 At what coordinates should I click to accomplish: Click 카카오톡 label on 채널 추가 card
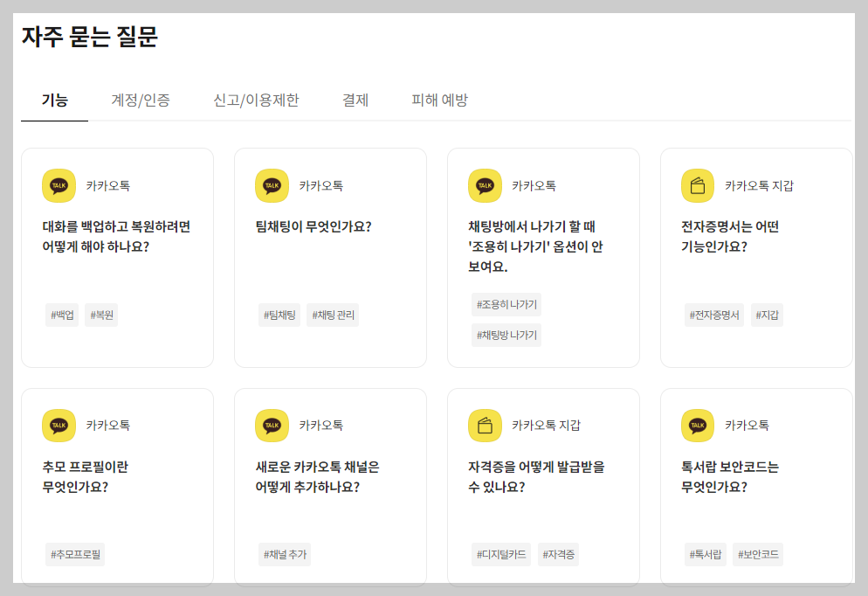[321, 426]
